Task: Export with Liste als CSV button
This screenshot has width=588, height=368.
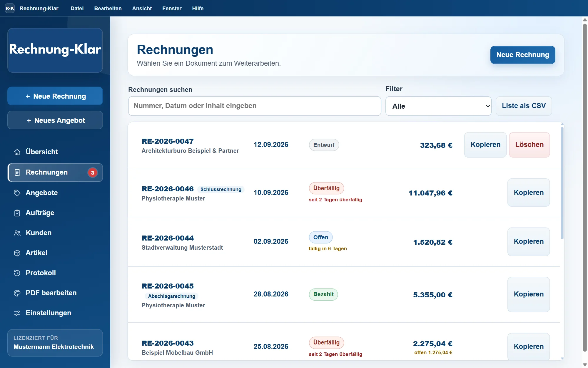Action: pos(524,106)
